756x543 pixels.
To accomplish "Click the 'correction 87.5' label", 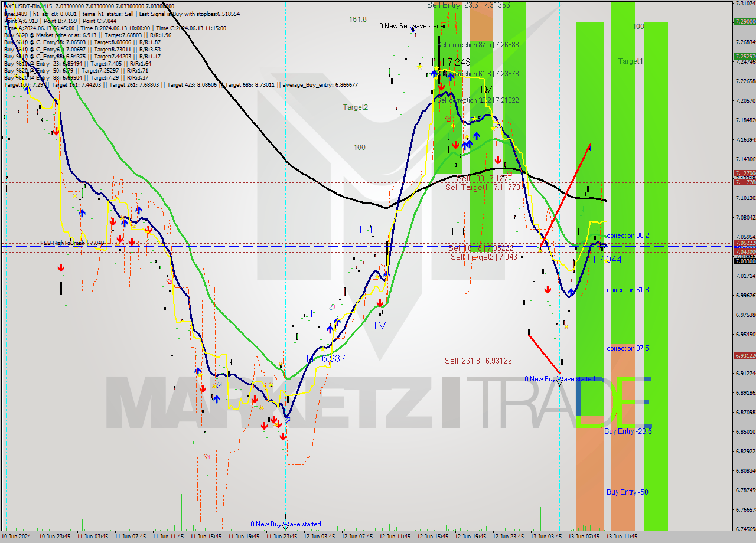I will tap(628, 348).
